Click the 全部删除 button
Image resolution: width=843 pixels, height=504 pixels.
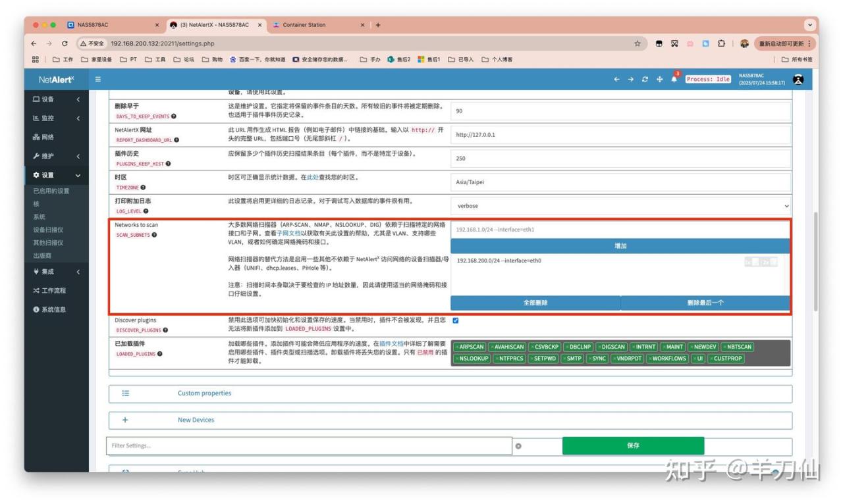(x=535, y=303)
